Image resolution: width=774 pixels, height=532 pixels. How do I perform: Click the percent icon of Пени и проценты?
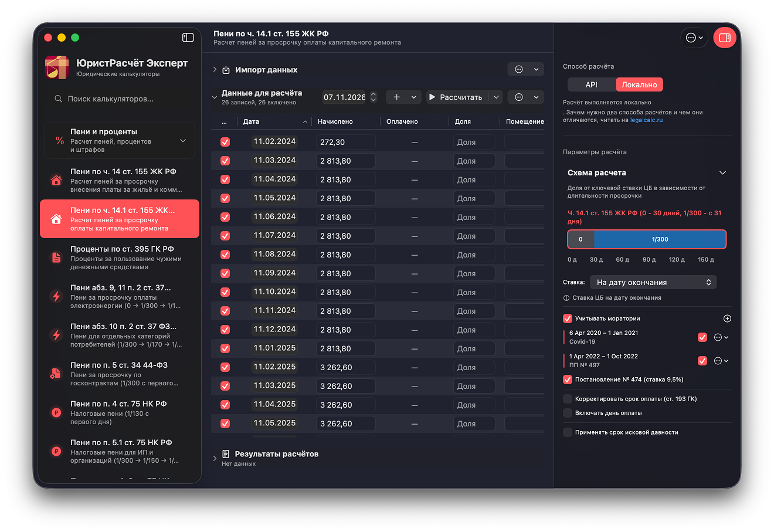pos(60,141)
